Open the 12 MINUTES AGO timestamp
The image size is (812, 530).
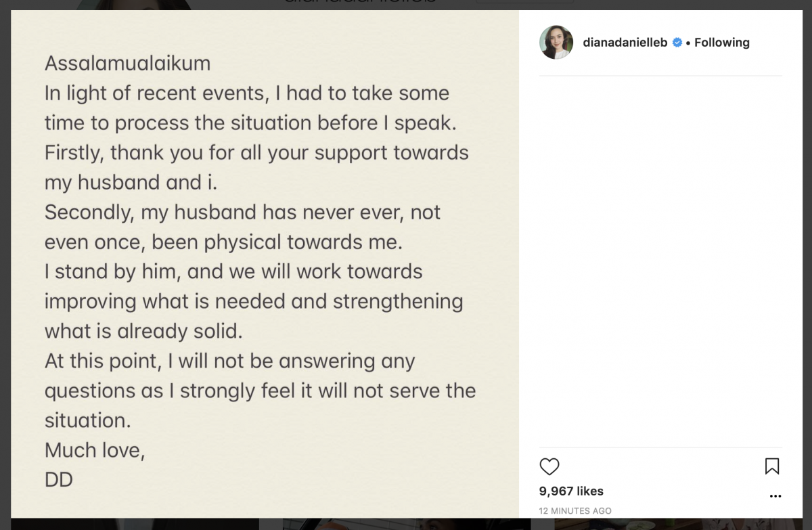575,511
